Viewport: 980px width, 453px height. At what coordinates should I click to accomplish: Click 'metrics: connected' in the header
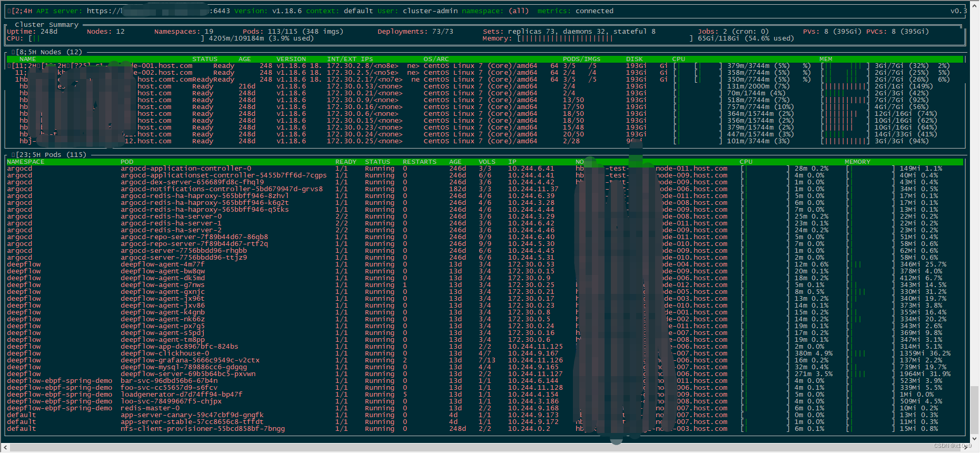click(576, 11)
